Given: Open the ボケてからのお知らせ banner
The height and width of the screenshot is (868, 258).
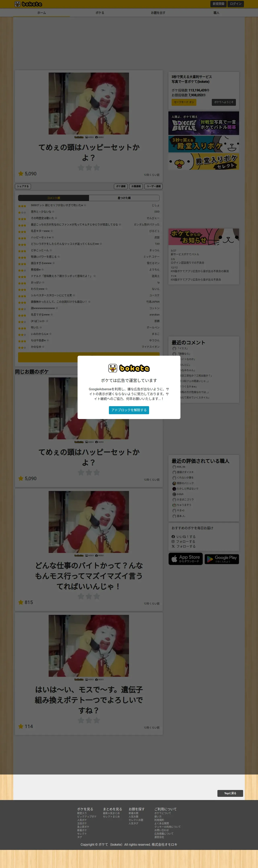Looking at the screenshot, I should (204, 237).
